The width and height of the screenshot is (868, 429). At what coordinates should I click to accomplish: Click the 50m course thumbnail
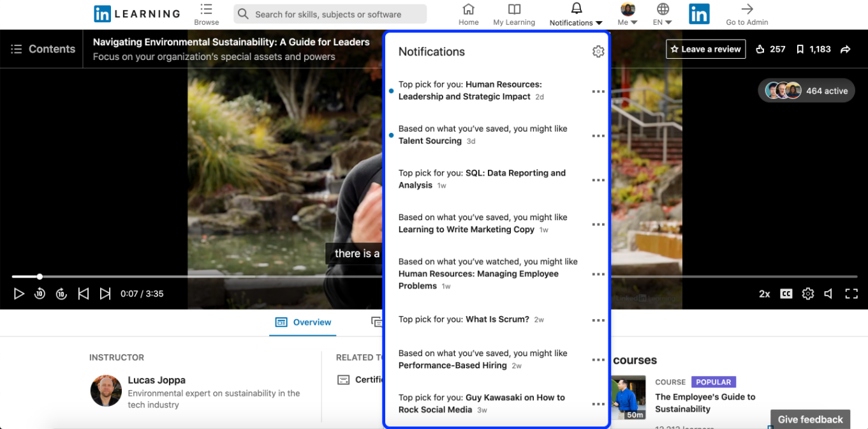(x=628, y=398)
